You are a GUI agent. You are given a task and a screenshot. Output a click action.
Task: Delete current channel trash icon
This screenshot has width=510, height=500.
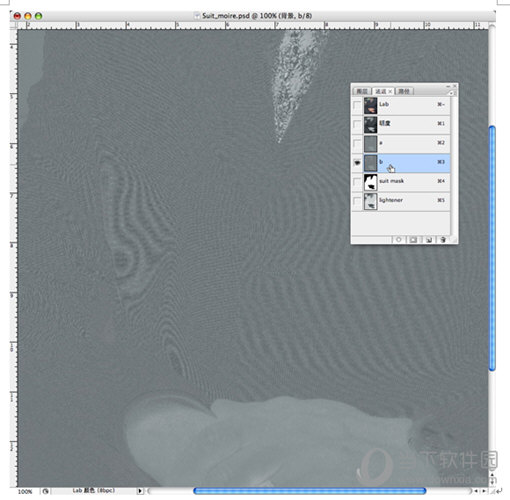tap(443, 239)
